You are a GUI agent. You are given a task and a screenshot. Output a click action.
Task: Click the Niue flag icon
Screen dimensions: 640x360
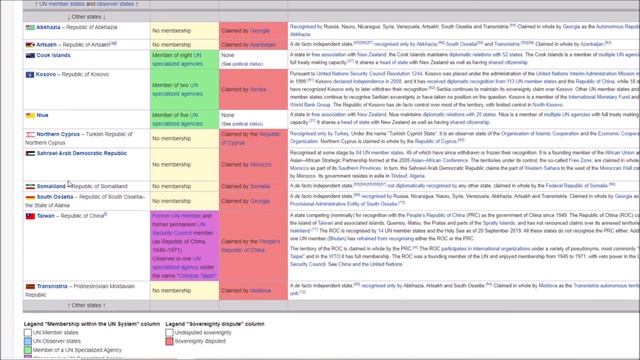pyautogui.click(x=30, y=116)
